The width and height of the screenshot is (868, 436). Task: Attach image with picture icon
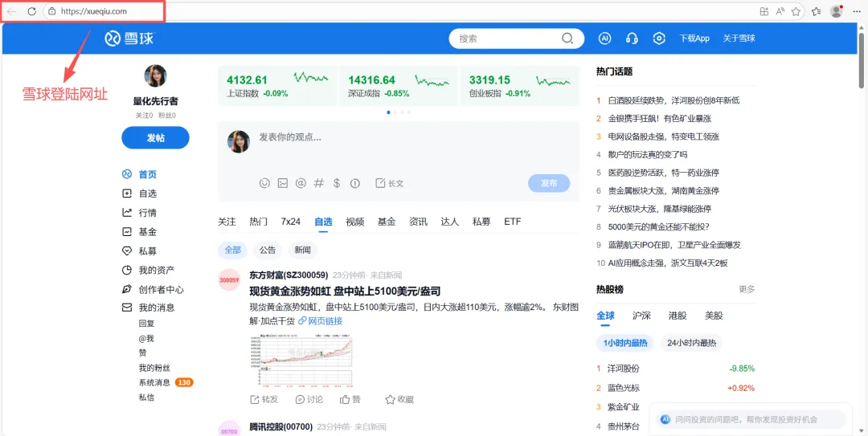(283, 183)
